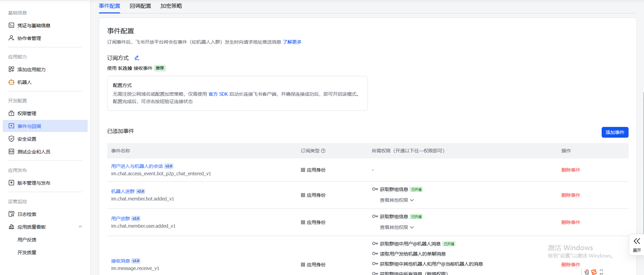
Task: Click the 订阅类型 help question icon
Action: point(323,151)
